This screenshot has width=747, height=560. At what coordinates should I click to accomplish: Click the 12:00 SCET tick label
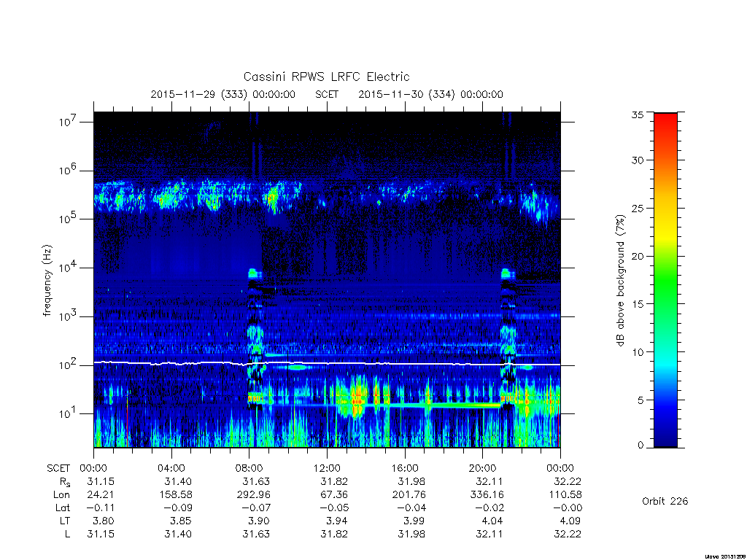[x=327, y=468]
